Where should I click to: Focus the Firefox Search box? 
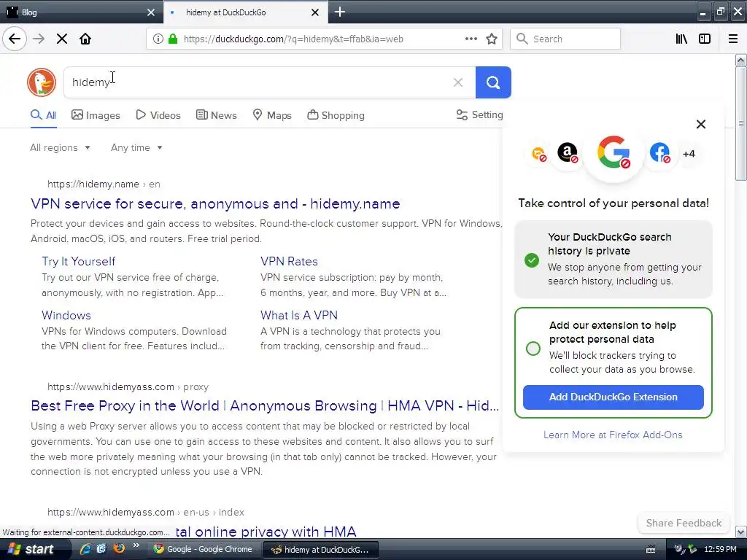(x=565, y=39)
